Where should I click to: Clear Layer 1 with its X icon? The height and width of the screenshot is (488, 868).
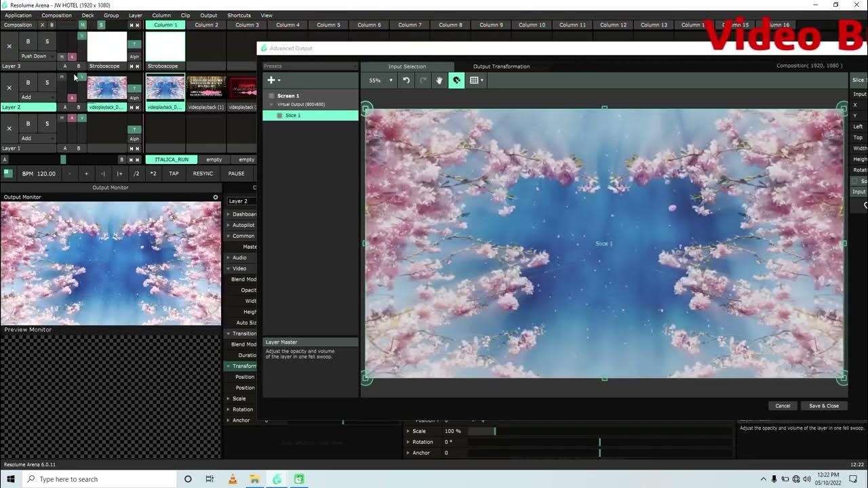(9, 129)
